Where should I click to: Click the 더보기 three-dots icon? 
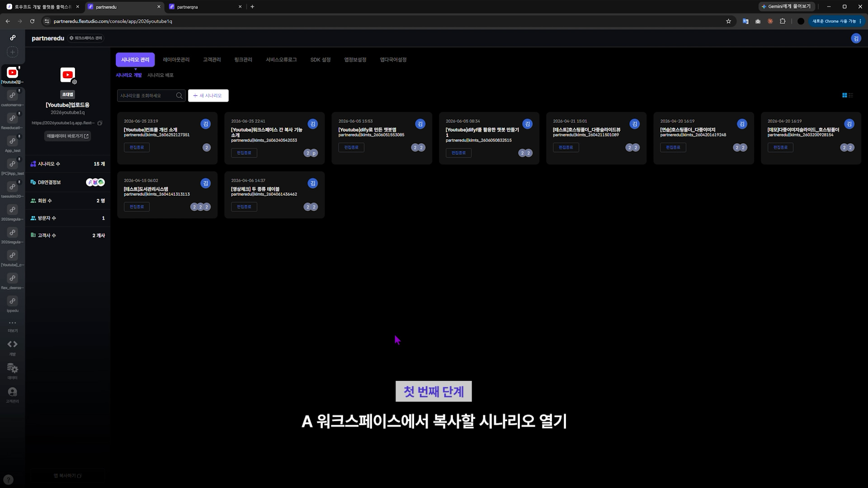coord(12,323)
